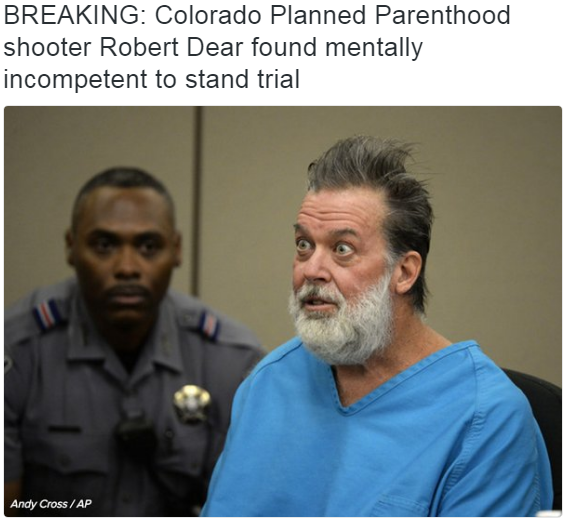Click the striped patch on the officer's left shoulder

(x=209, y=326)
